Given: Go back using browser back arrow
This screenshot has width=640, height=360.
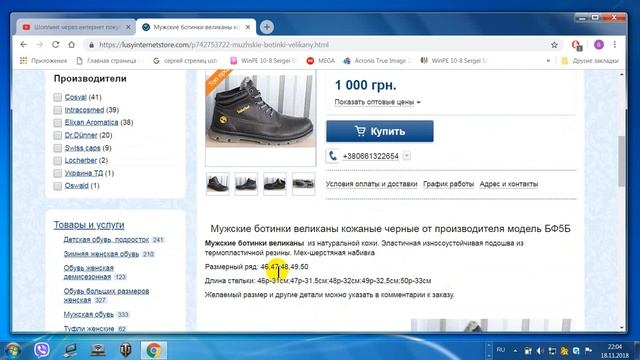Looking at the screenshot, I should pos(24,44).
